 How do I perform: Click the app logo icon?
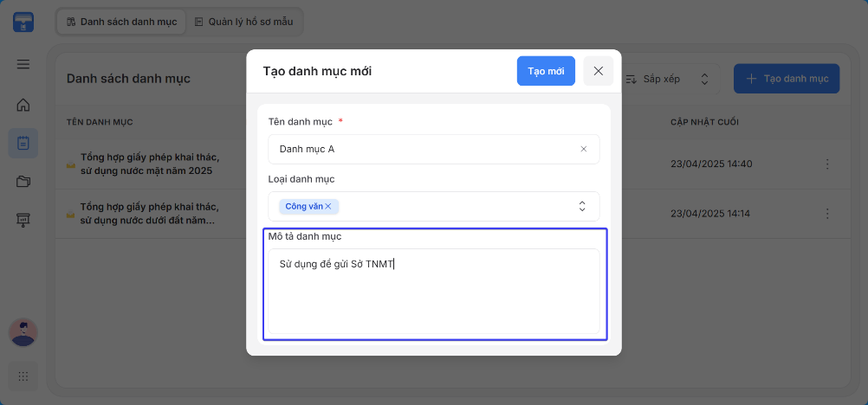pyautogui.click(x=23, y=22)
